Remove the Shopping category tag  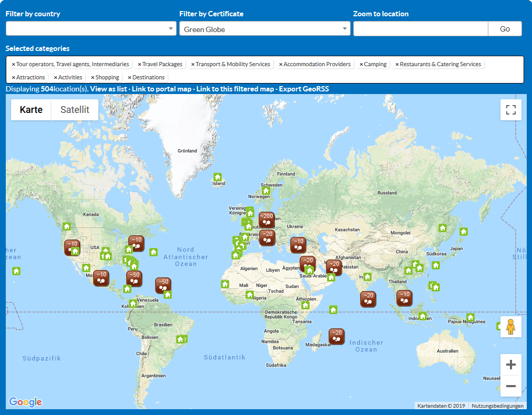pyautogui.click(x=93, y=78)
